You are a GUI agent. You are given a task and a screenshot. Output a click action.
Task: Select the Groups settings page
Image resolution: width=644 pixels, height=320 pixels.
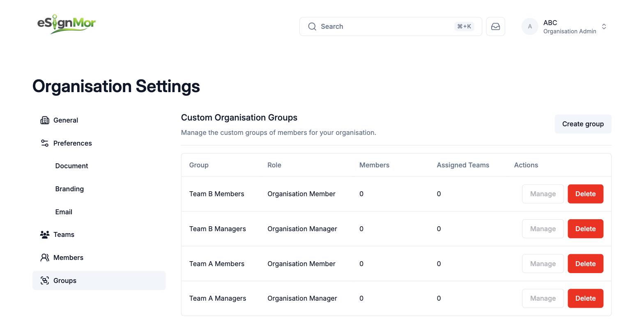[x=99, y=281]
